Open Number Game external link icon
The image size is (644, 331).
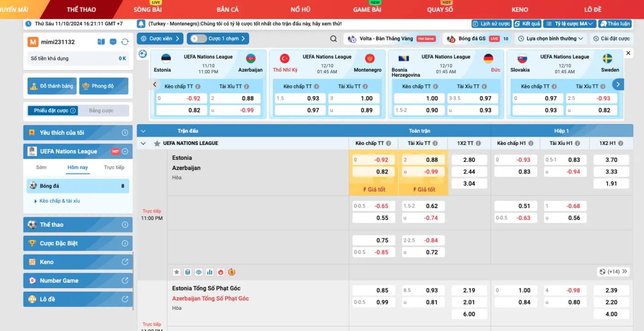(x=125, y=280)
